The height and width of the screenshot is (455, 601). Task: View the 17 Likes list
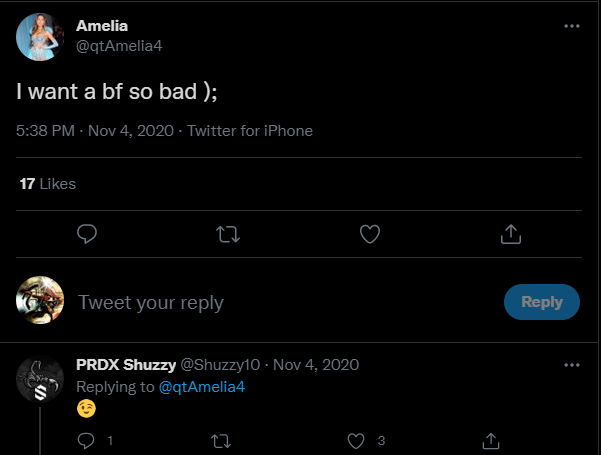[48, 184]
